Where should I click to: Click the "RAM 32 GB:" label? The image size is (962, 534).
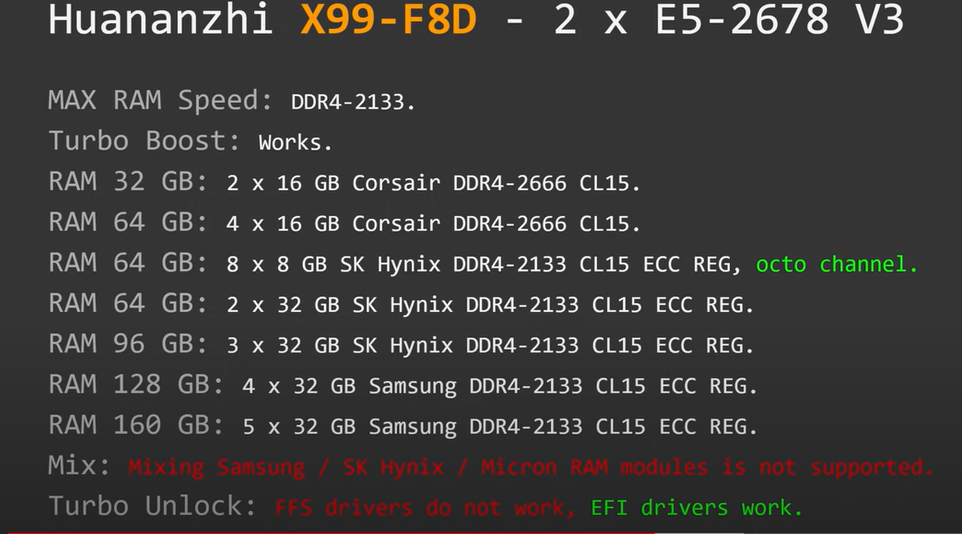pyautogui.click(x=127, y=183)
